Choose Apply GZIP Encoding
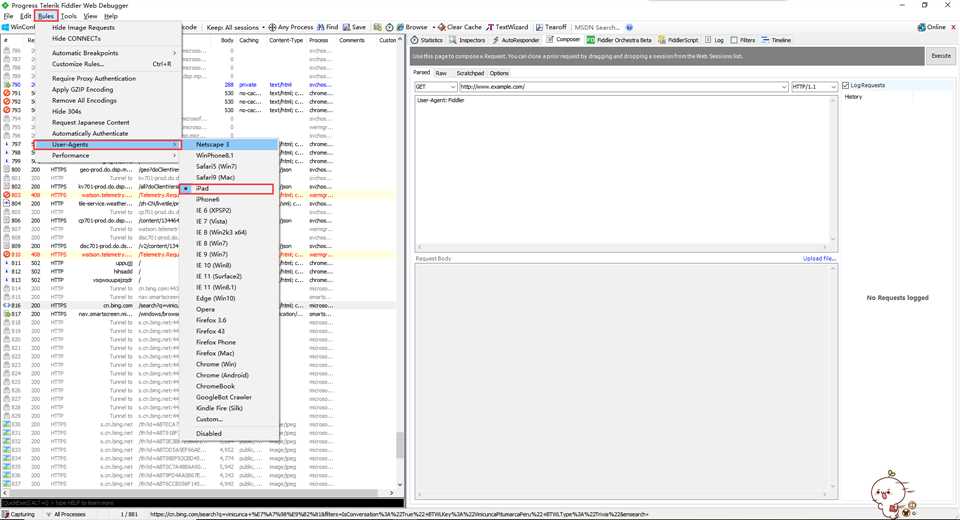Screen dimensions: 960x520 click(x=107, y=89)
